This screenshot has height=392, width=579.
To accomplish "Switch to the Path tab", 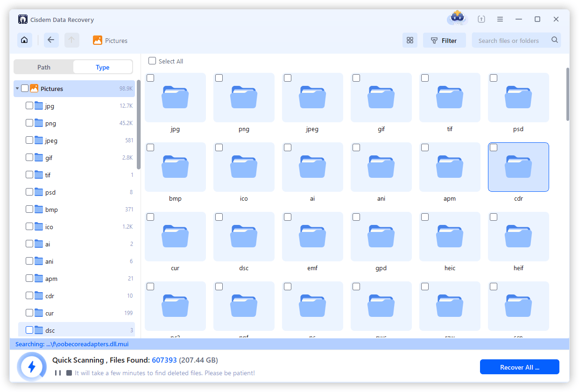I will coord(43,67).
